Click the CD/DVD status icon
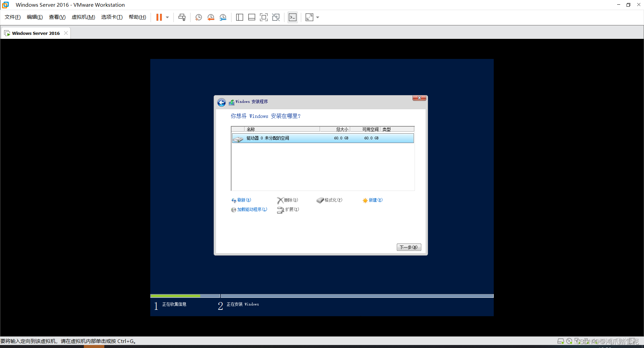 pos(569,341)
